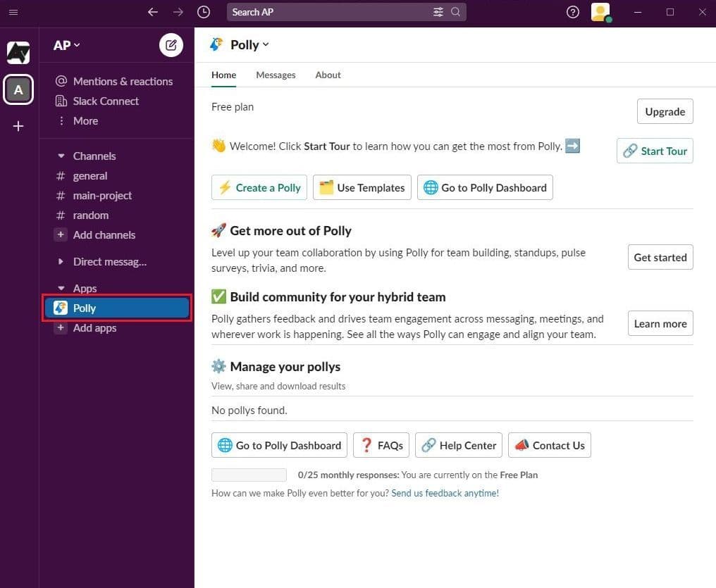This screenshot has height=588, width=716.
Task: Click the Help question mark icon
Action: point(572,12)
